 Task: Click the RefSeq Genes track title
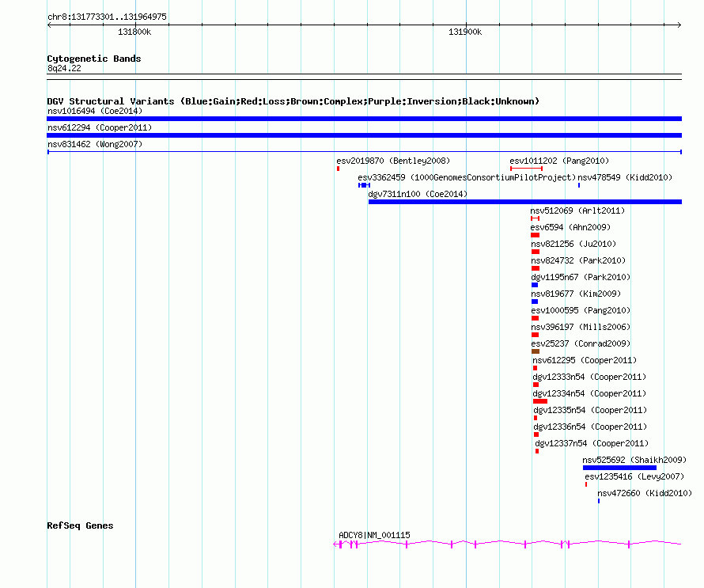click(x=80, y=525)
